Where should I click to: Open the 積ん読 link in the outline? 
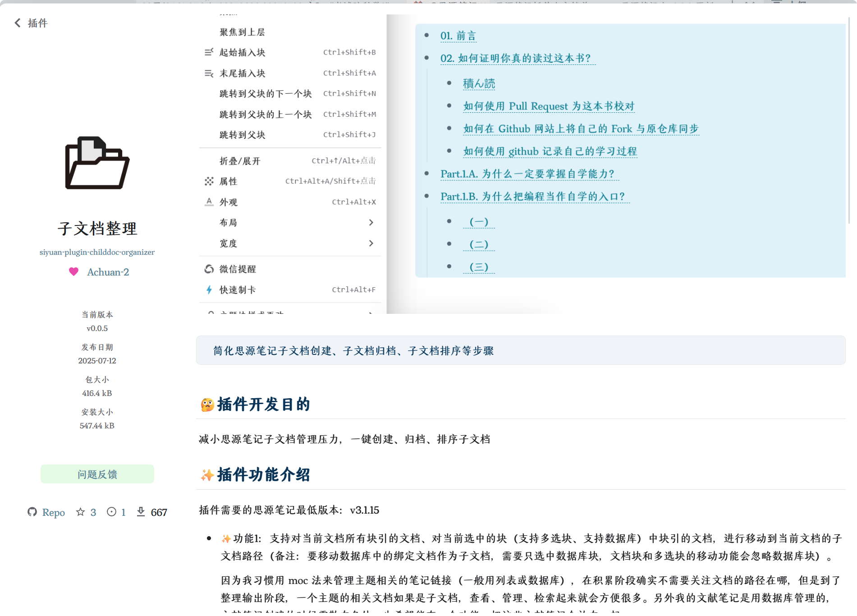479,83
